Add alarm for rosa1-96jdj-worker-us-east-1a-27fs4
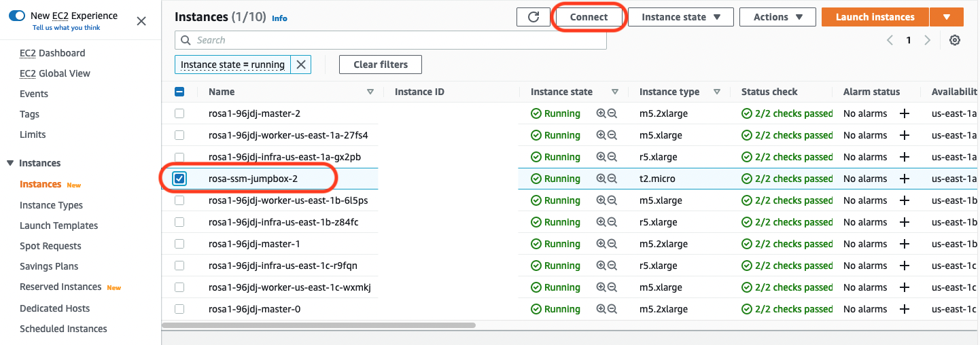 [x=905, y=135]
